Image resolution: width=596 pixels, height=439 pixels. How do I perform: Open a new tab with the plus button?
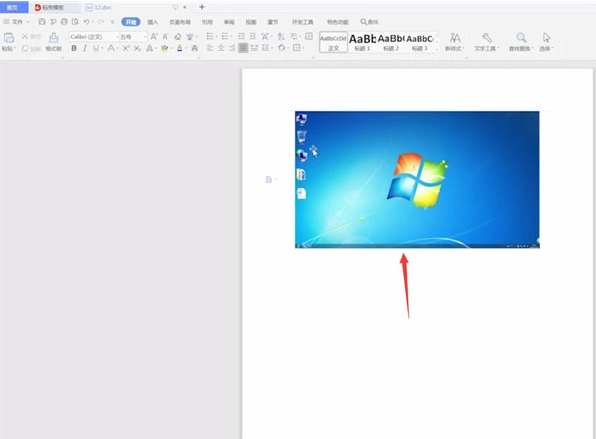tap(202, 7)
